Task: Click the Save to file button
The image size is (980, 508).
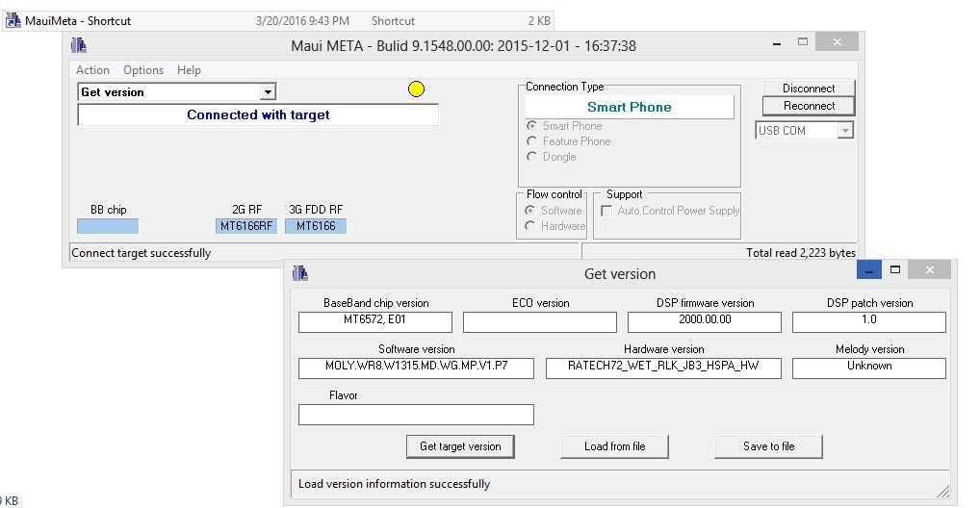Action: point(768,446)
